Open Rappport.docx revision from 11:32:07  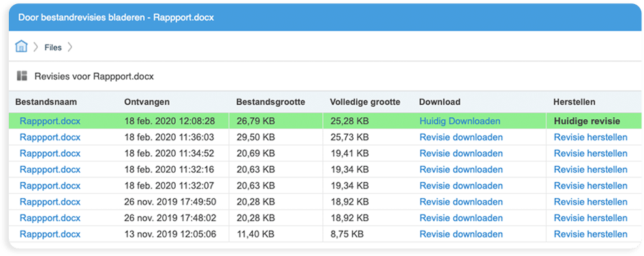point(50,186)
